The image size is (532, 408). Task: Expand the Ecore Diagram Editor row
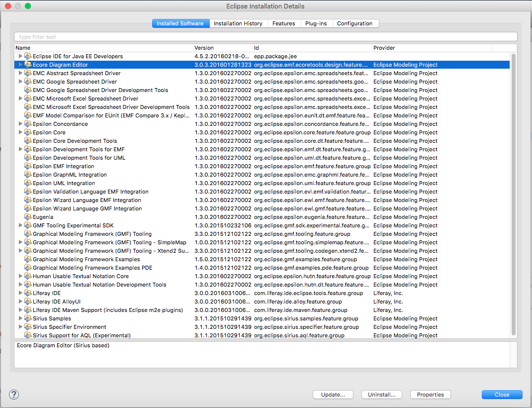[x=20, y=65]
